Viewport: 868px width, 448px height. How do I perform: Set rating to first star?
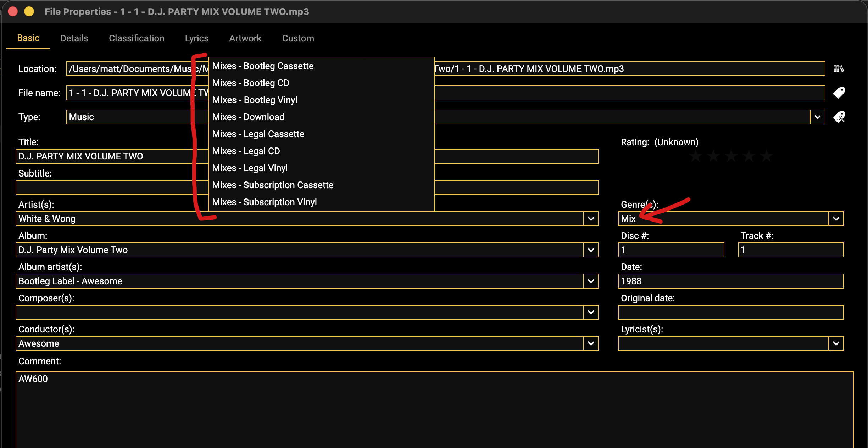tap(696, 156)
